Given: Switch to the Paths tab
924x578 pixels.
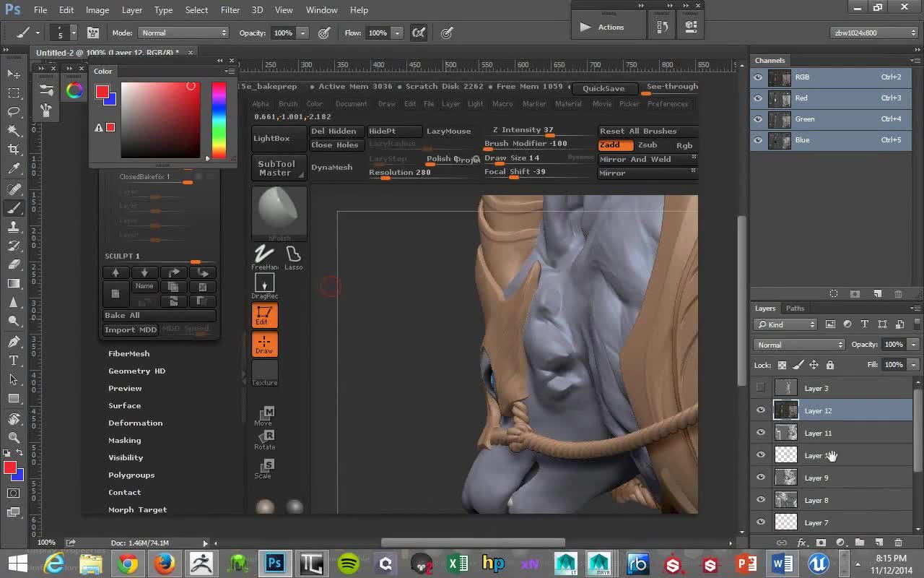Looking at the screenshot, I should point(795,309).
